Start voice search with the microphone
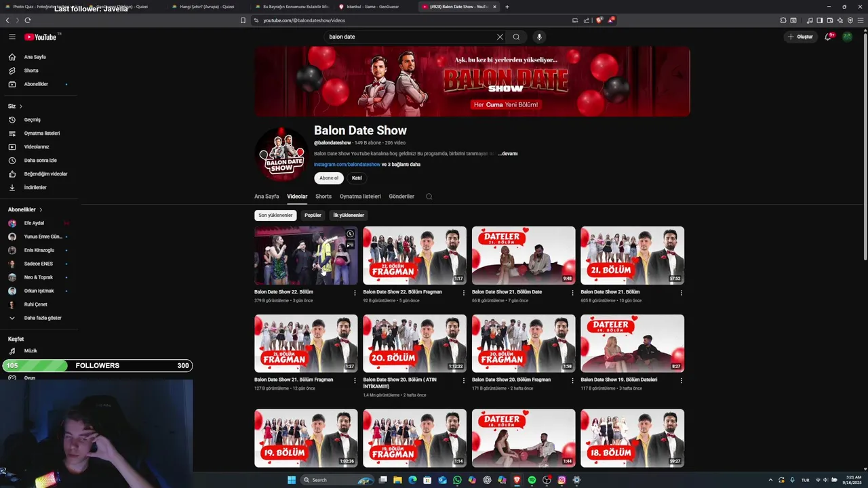 coord(539,37)
